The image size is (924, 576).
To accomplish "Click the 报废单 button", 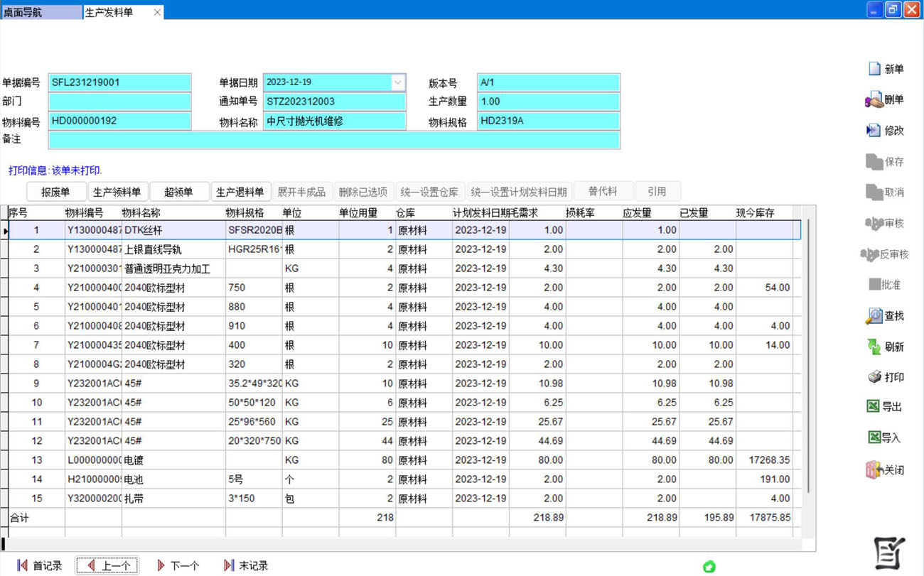I will pyautogui.click(x=55, y=192).
